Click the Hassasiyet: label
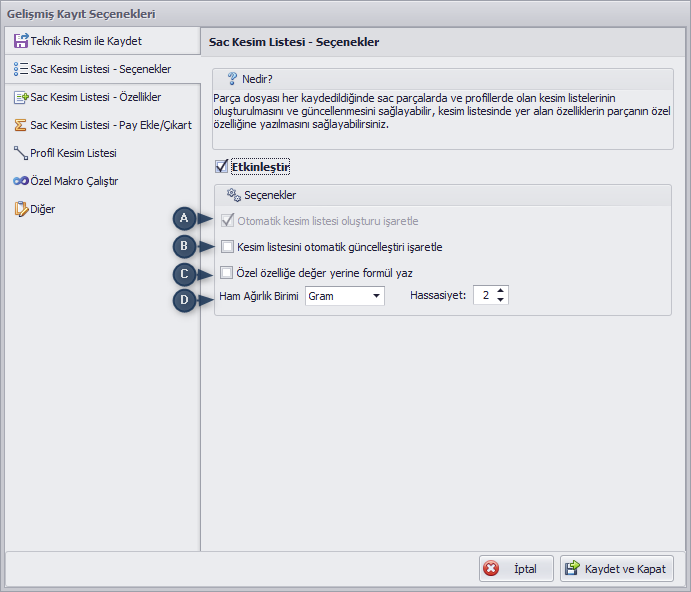Viewport: 691px width, 592px height. point(438,295)
